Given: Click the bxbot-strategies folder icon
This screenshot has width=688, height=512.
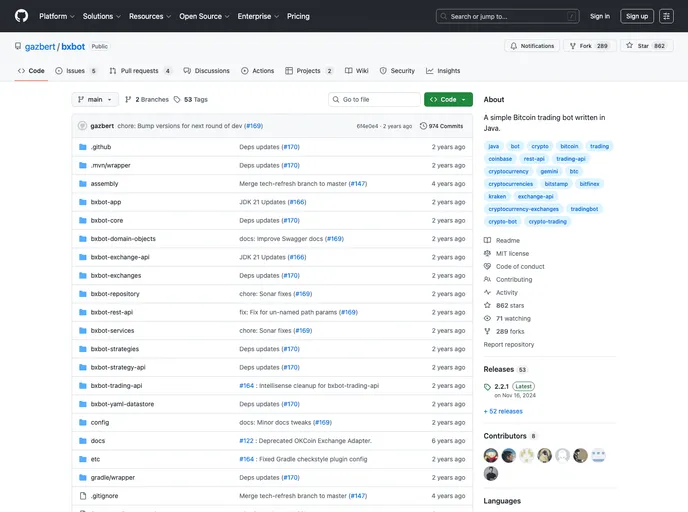Looking at the screenshot, I should pos(82,349).
